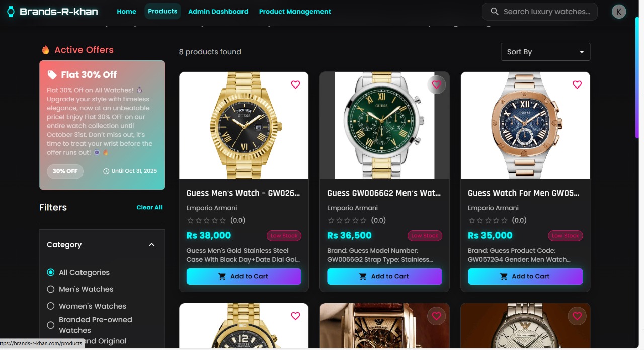Wishlist the Guess GW05 blue dial watch

click(577, 84)
